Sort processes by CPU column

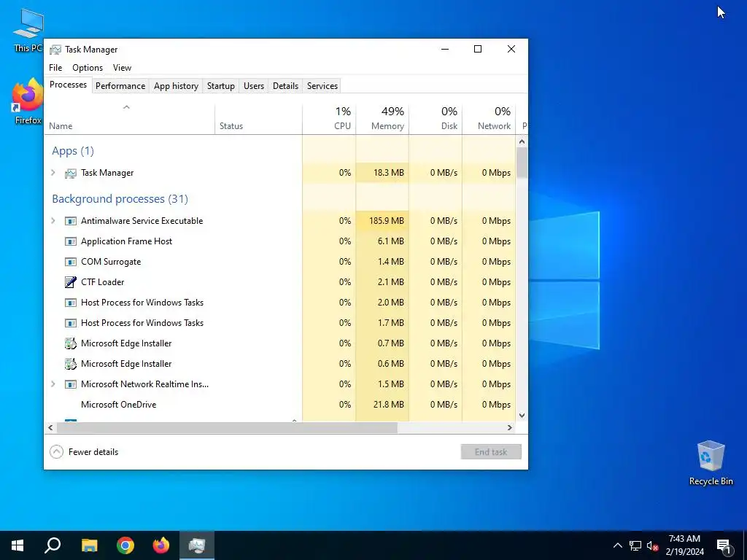pyautogui.click(x=329, y=118)
